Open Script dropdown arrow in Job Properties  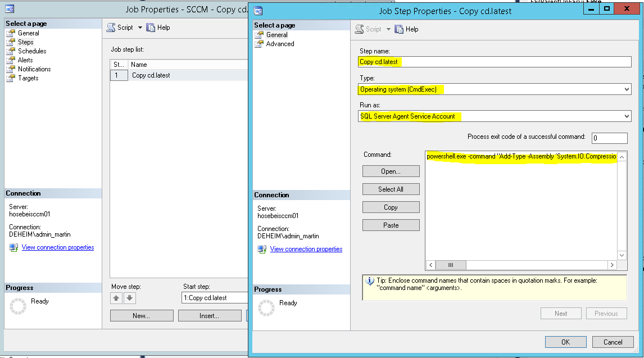pos(140,28)
